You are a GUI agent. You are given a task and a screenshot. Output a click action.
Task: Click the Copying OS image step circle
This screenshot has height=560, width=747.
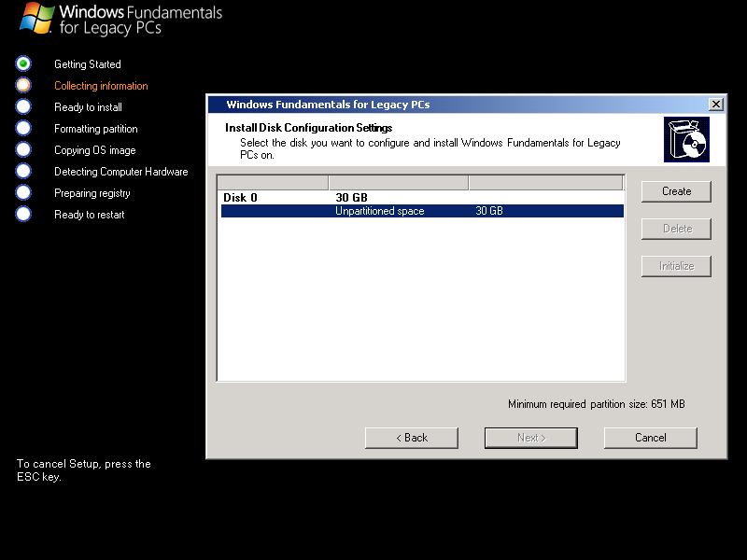coord(22,149)
